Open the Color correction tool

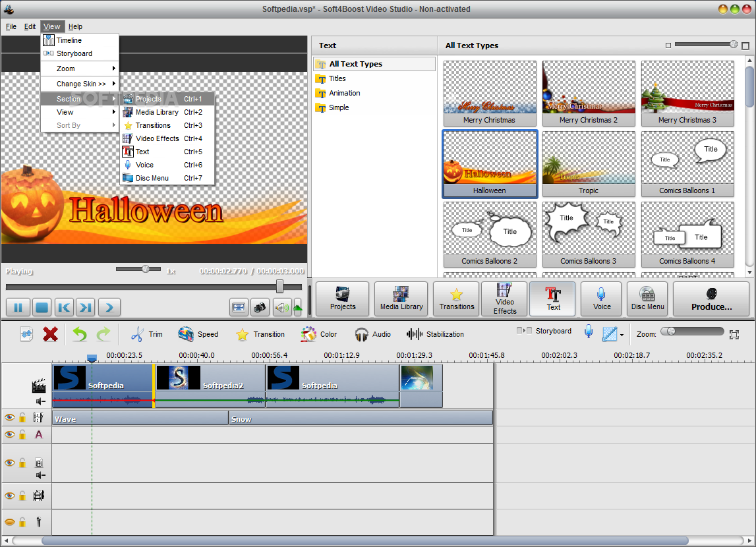pos(319,334)
